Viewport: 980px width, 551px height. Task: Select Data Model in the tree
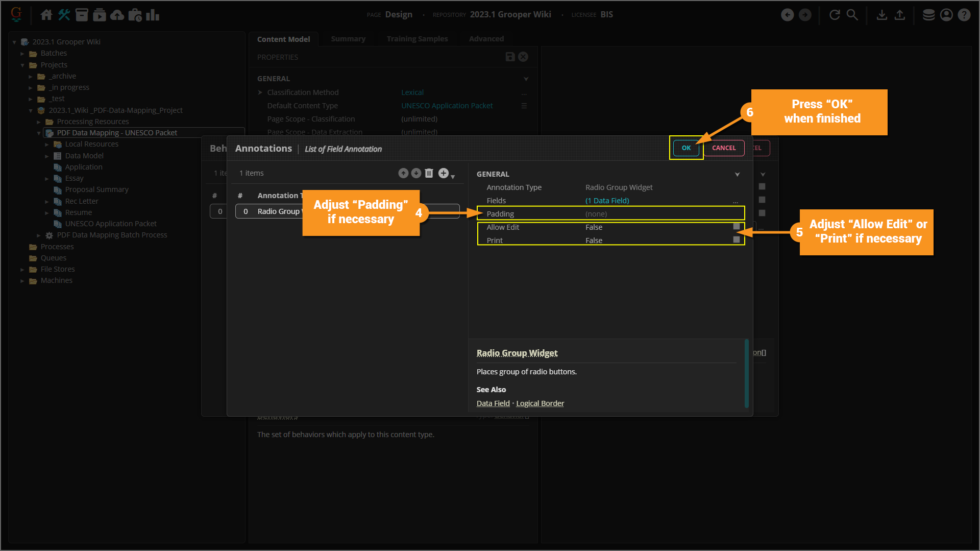(84, 156)
